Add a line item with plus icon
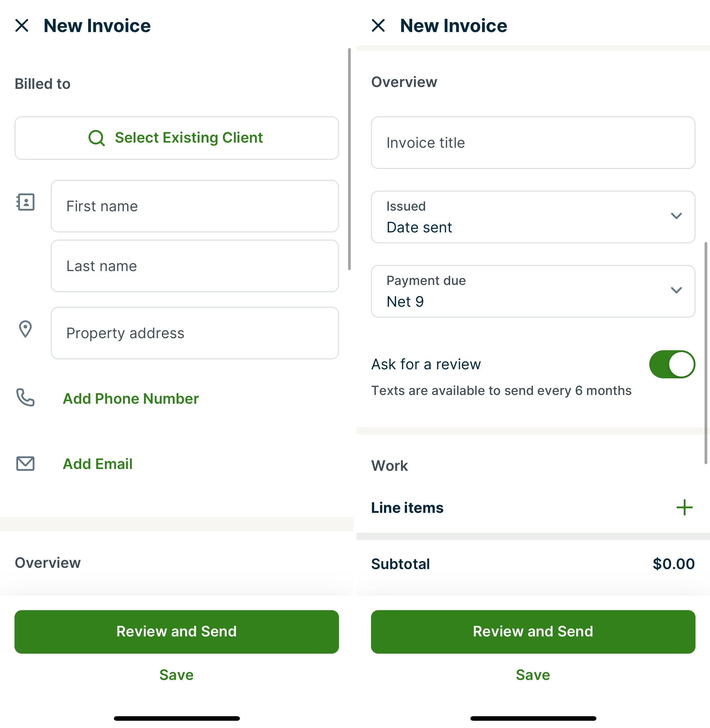The width and height of the screenshot is (710, 728). [x=684, y=508]
